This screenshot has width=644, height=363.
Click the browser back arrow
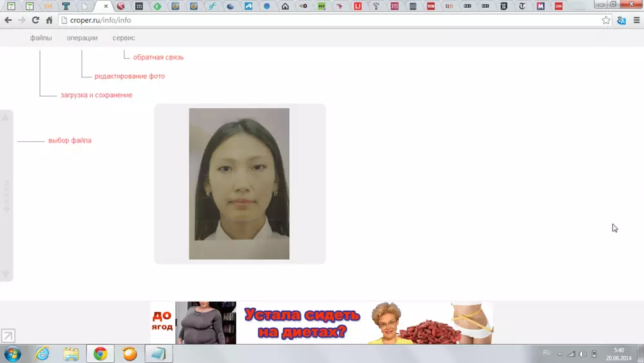pyautogui.click(x=8, y=20)
